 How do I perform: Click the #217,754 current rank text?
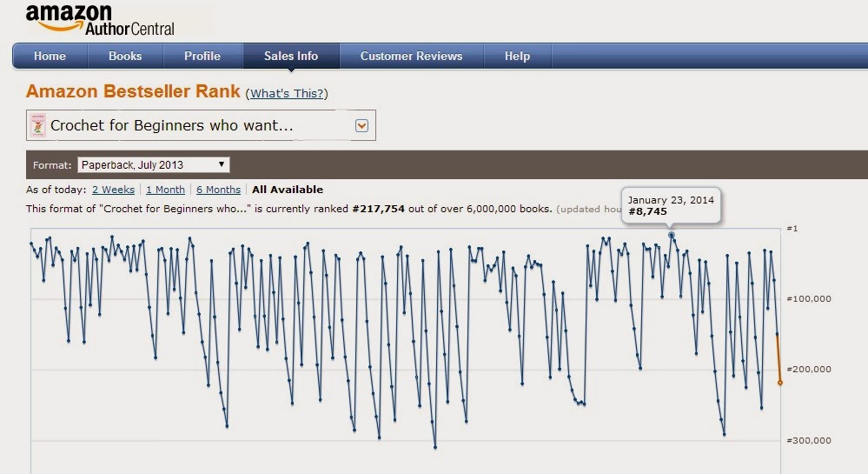pos(378,209)
